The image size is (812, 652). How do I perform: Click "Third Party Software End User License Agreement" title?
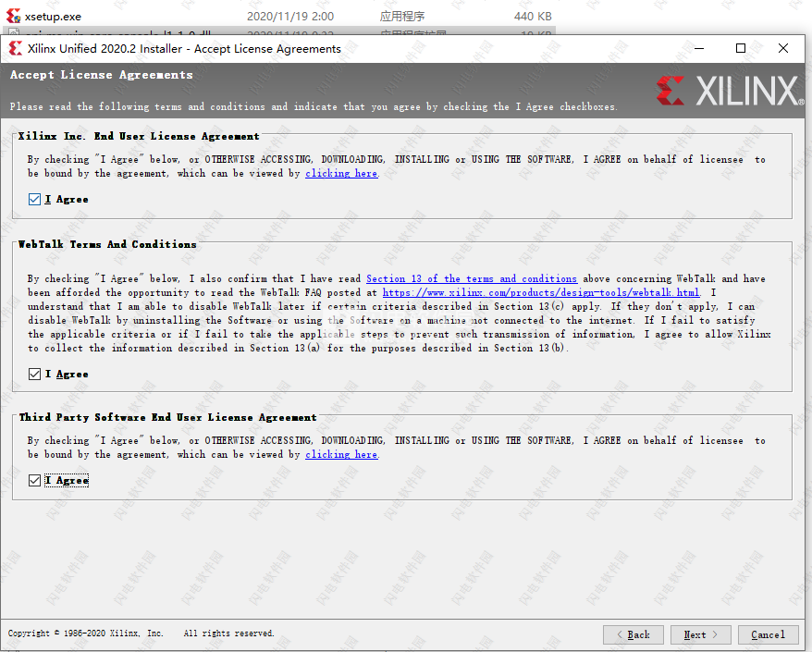point(167,417)
